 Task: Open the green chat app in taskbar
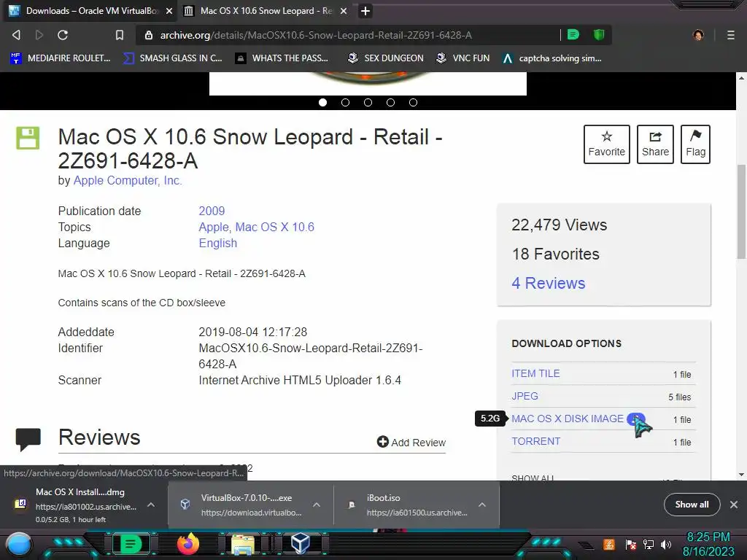pyautogui.click(x=131, y=544)
